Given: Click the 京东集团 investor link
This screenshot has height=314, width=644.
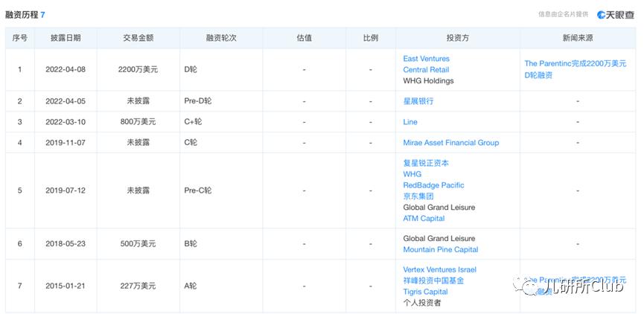Looking at the screenshot, I should coord(418,196).
